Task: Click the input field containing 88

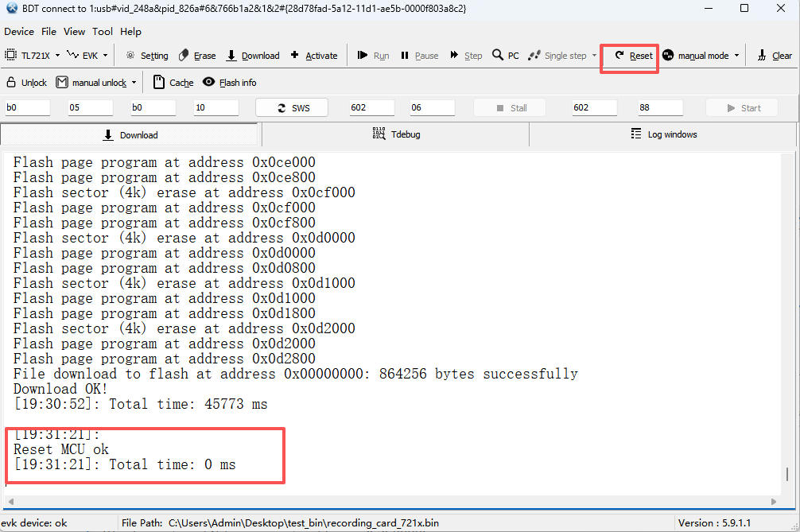Action: pos(660,107)
